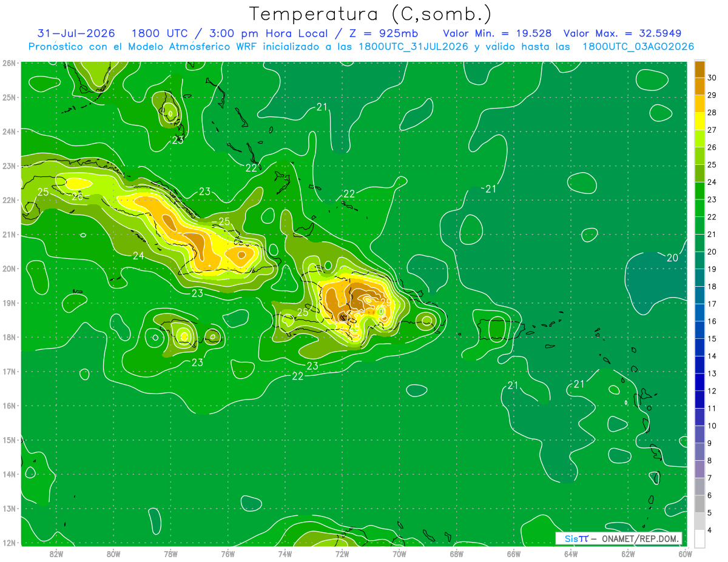The width and height of the screenshot is (728, 562).
Task: Click the '15N' latitude axis label
Action: 10,440
